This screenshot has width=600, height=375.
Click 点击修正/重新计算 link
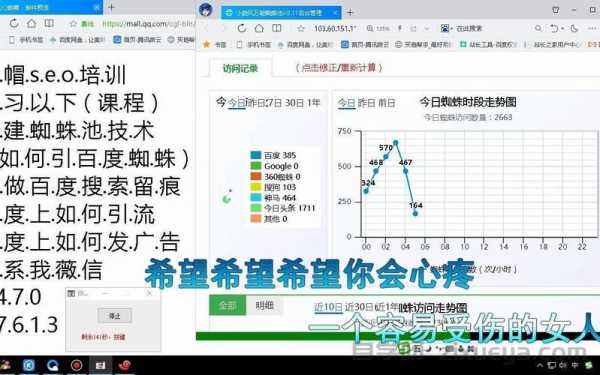coord(339,68)
